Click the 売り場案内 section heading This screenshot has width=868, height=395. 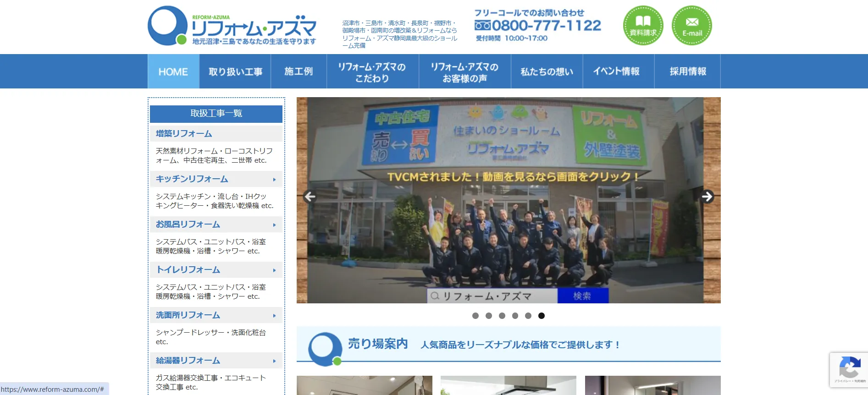378,344
